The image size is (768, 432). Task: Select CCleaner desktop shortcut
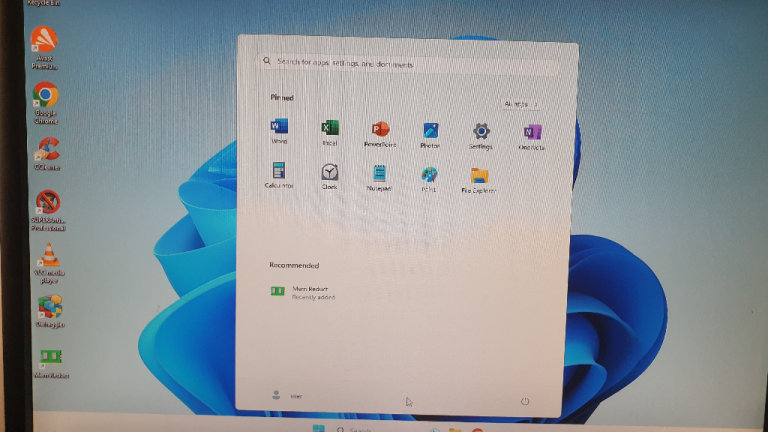[46, 150]
